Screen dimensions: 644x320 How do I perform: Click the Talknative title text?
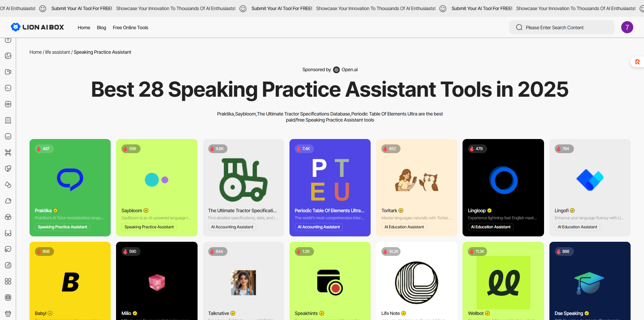pos(218,313)
